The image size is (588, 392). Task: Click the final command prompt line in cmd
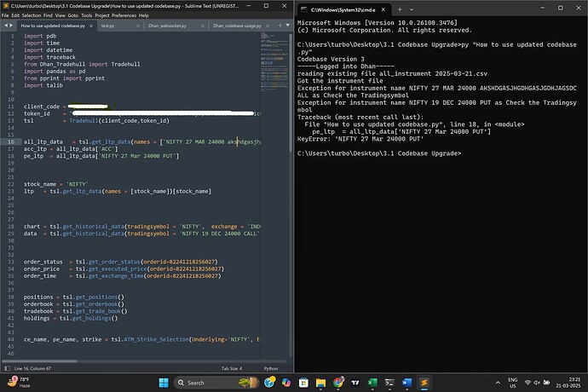[379, 153]
